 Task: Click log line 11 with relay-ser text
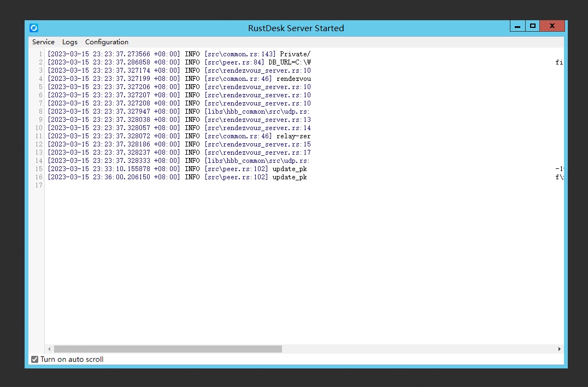pyautogui.click(x=179, y=136)
